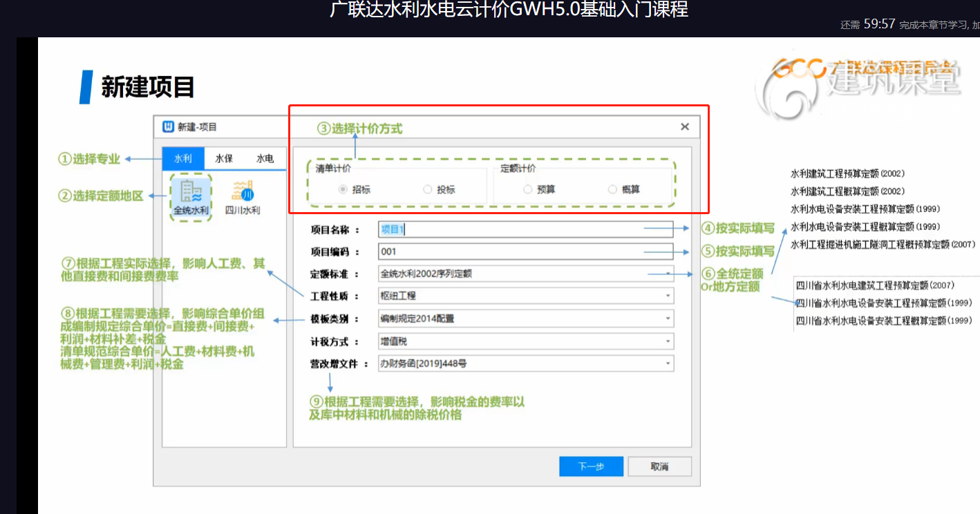This screenshot has width=980, height=514.
Task: Click 四川省水利水电设备安装工程预算定额 (1999) text
Action: pyautogui.click(x=884, y=303)
